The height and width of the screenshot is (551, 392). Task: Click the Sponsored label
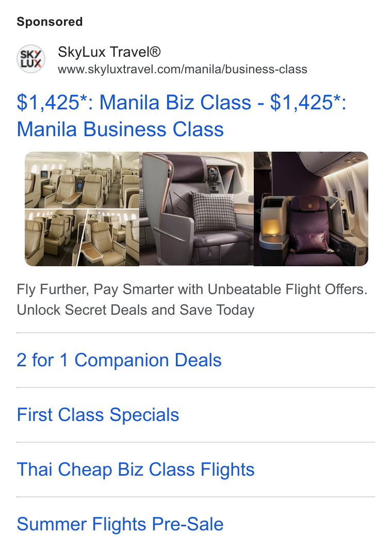(x=50, y=22)
